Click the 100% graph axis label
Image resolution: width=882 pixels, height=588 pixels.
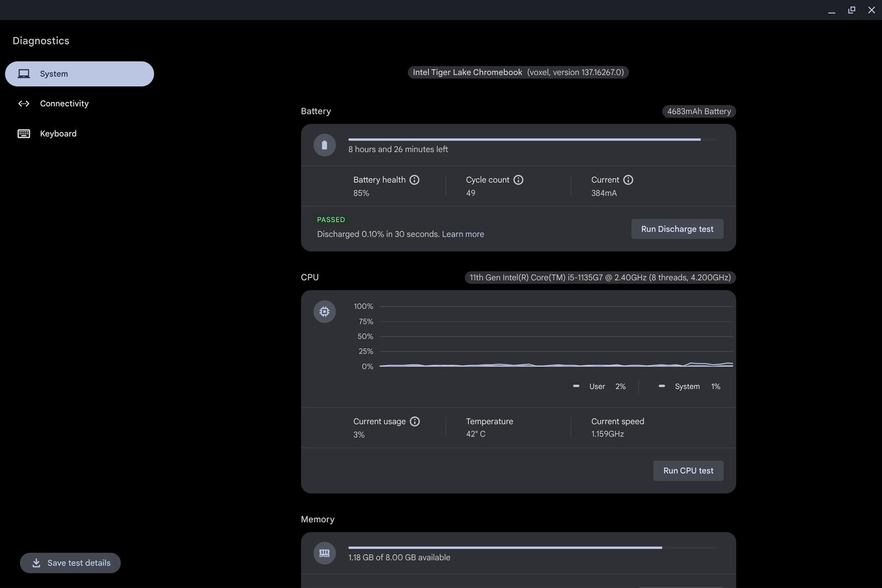(x=363, y=307)
